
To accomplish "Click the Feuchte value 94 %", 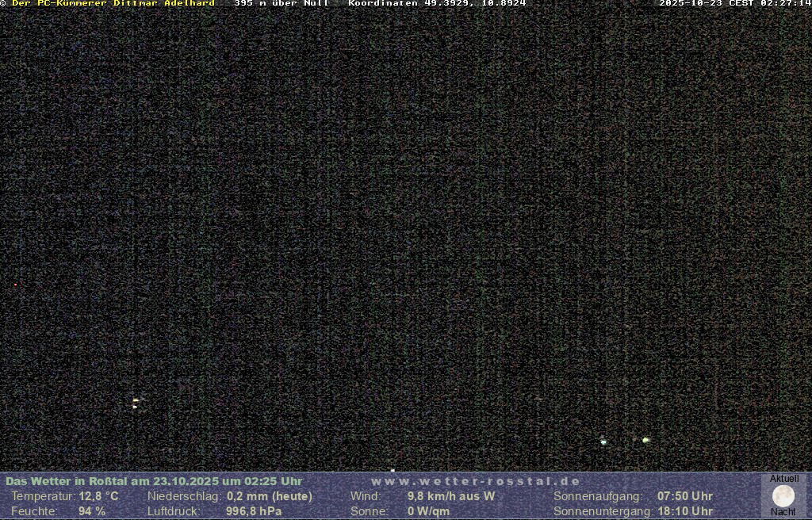I will (x=91, y=511).
